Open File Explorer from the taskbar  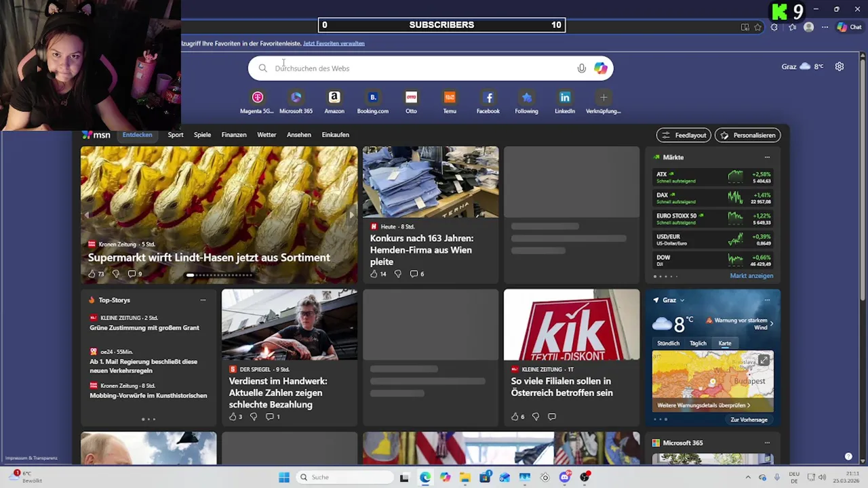pyautogui.click(x=465, y=477)
